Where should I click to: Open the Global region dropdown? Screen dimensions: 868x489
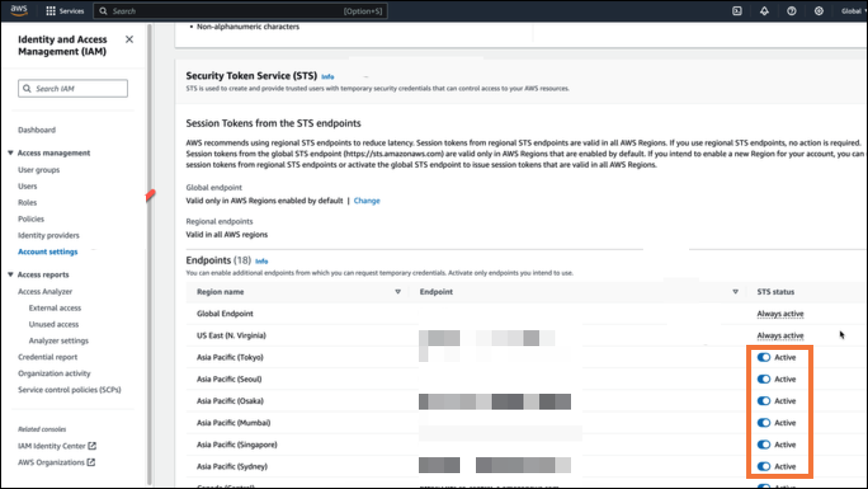point(853,11)
